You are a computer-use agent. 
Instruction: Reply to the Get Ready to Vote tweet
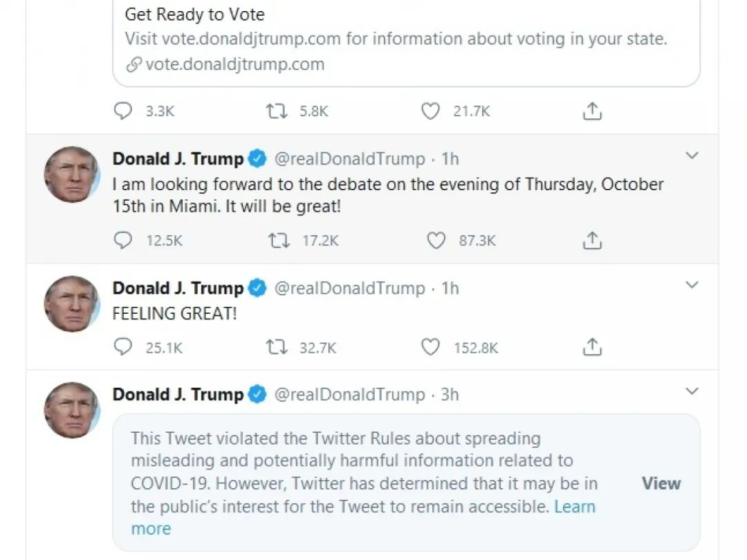point(123,111)
